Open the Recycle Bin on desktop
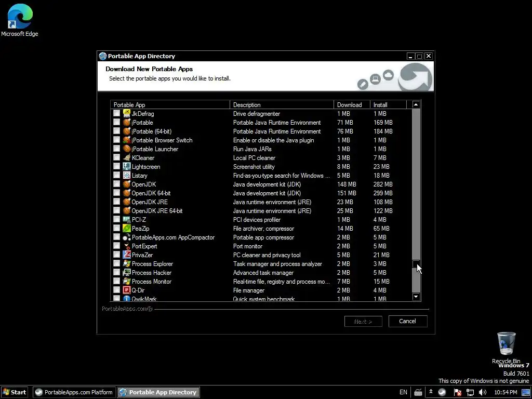Screen dimensions: 532x399 [x=506, y=348]
